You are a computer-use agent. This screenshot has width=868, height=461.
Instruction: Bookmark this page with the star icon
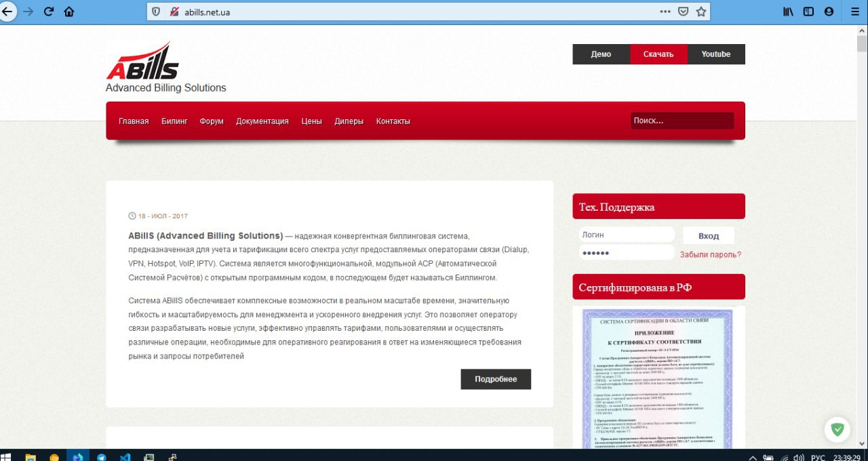(701, 12)
